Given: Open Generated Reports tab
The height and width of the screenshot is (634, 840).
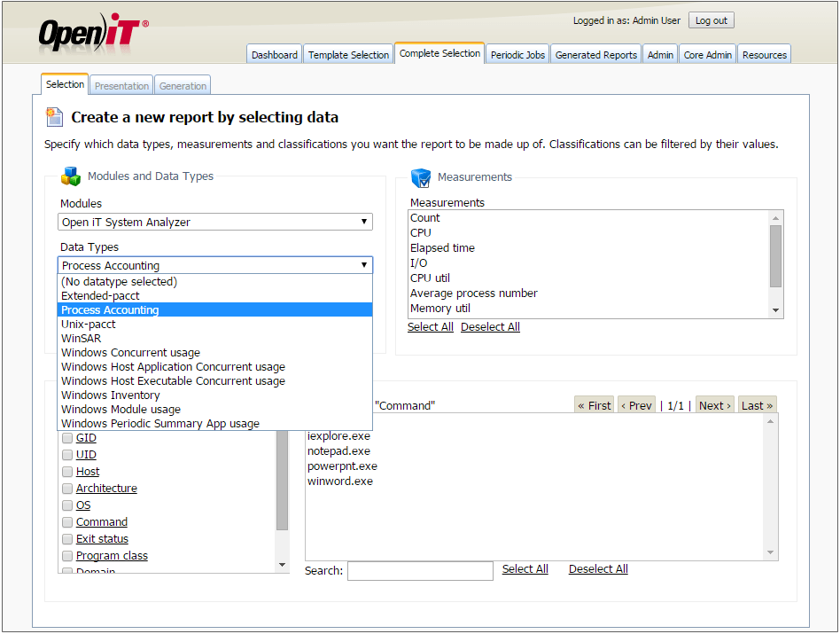Looking at the screenshot, I should click(x=595, y=55).
